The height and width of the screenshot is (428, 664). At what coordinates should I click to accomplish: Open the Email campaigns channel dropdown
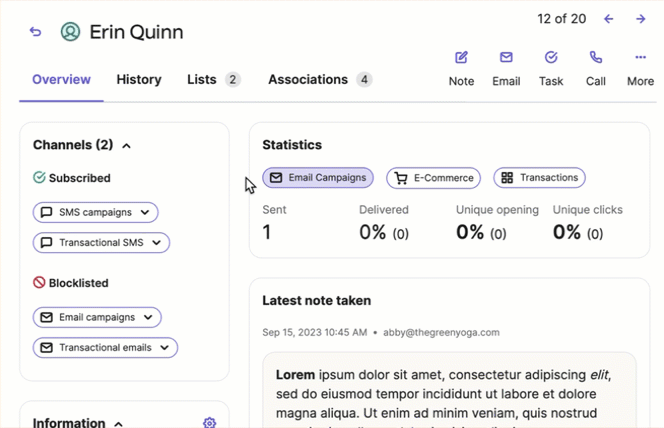(97, 317)
